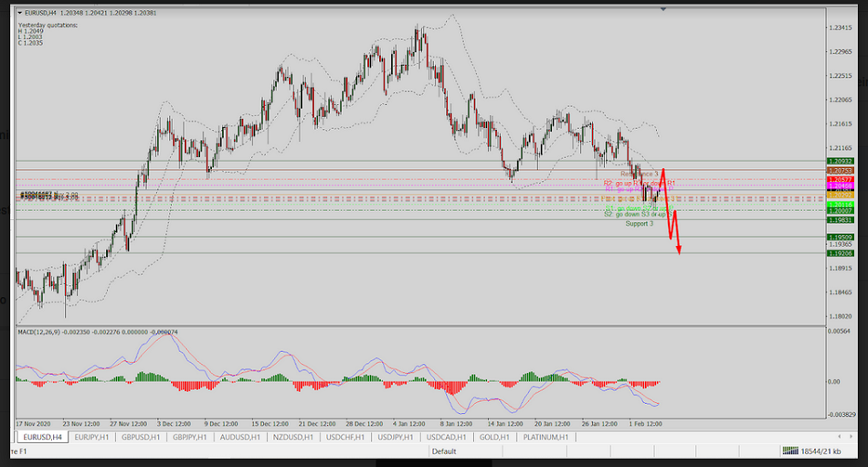This screenshot has width=868, height=467.
Task: Click the magenta 1.20468 price label
Action: pyautogui.click(x=840, y=186)
